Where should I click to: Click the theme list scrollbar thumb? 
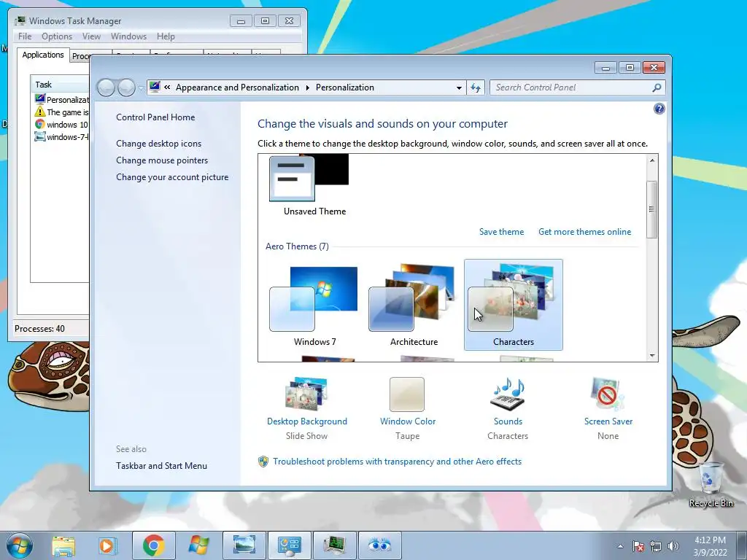tap(652, 209)
